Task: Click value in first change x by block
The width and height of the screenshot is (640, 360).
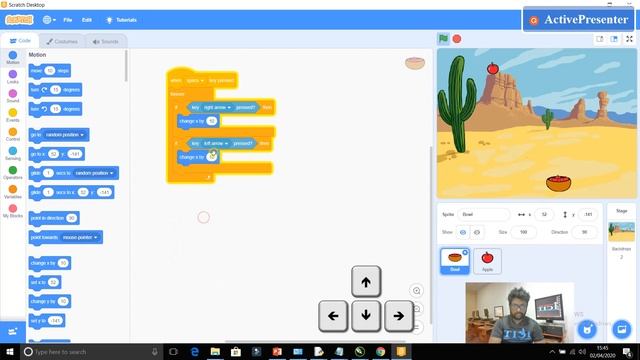Action: click(211, 121)
